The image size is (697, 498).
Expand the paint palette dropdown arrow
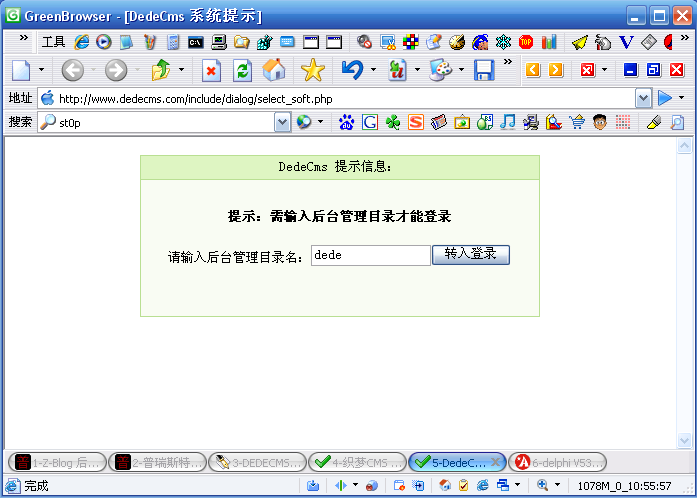(x=461, y=70)
